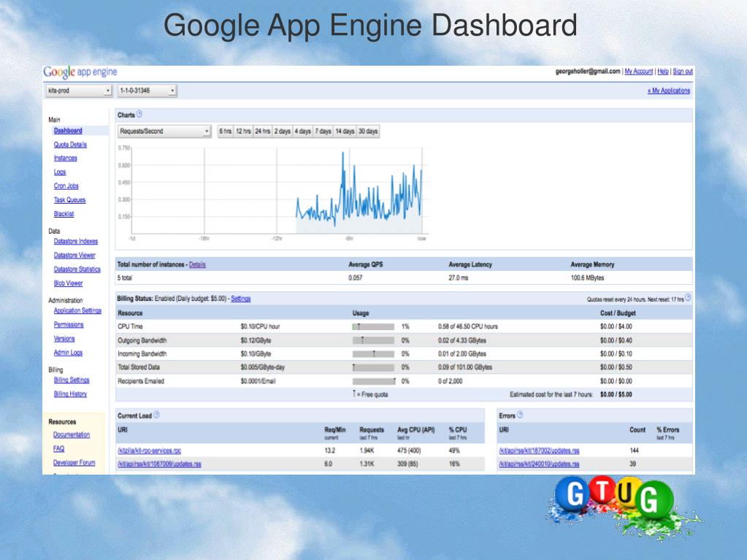Select the 2 days chart range

click(x=283, y=131)
